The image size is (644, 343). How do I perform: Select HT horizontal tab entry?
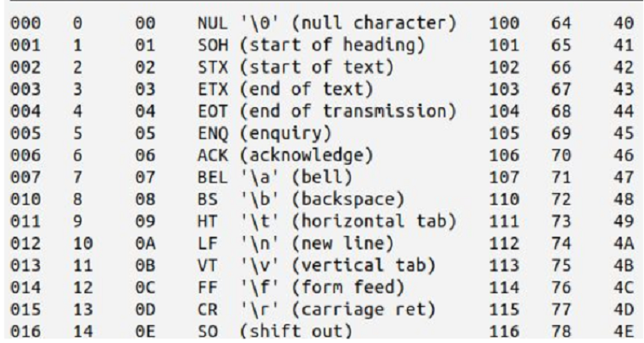click(327, 222)
